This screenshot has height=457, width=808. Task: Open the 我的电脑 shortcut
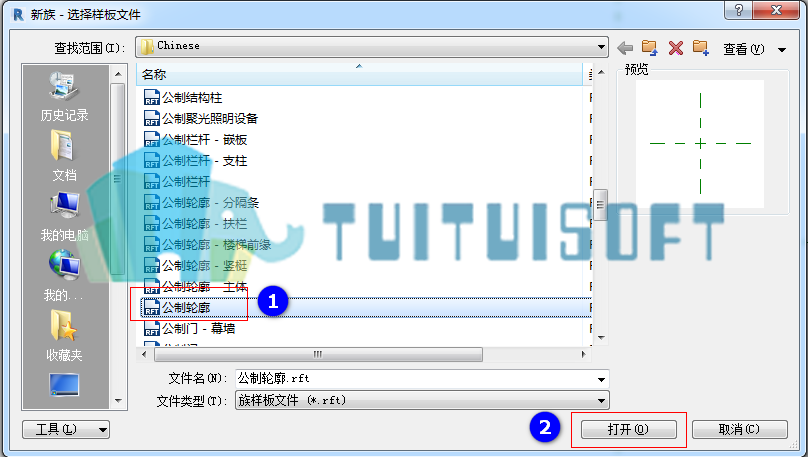coord(64,217)
